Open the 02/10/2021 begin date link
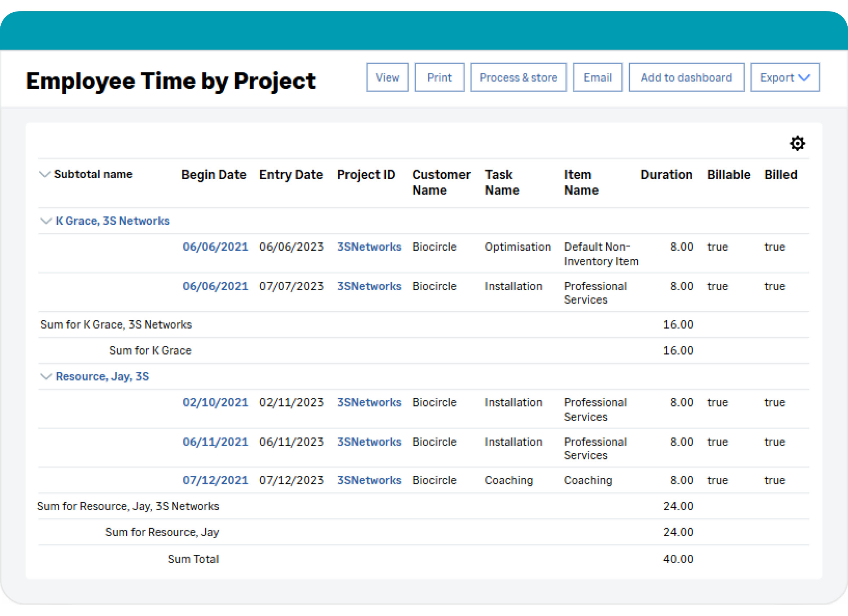Image resolution: width=848 pixels, height=616 pixels. click(x=215, y=402)
